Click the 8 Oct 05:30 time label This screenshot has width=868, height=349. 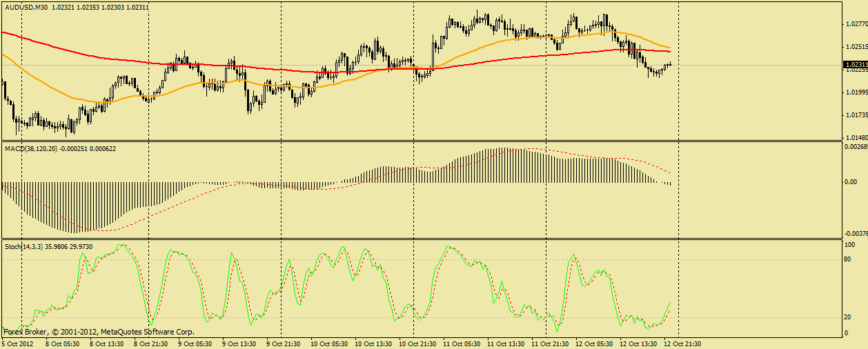tap(62, 343)
